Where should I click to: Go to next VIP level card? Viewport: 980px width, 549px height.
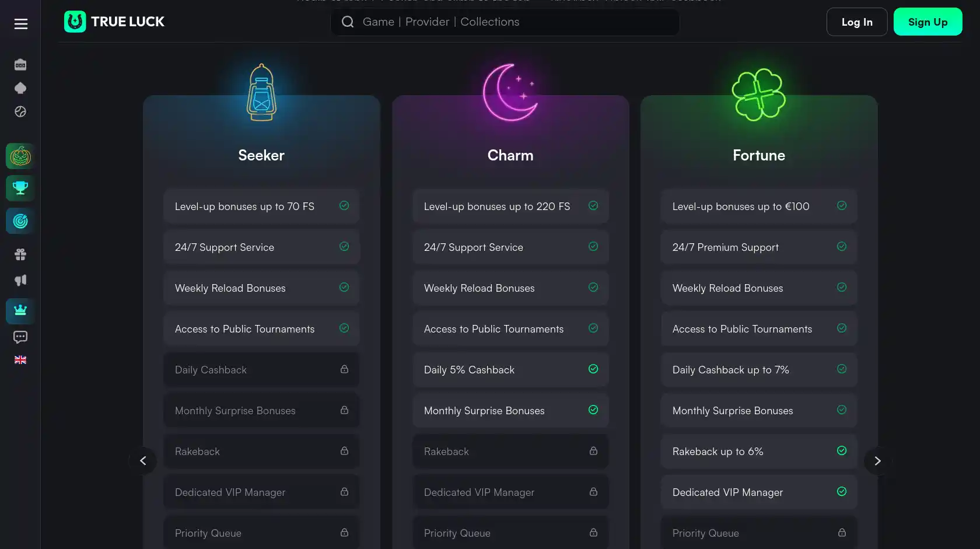click(877, 461)
